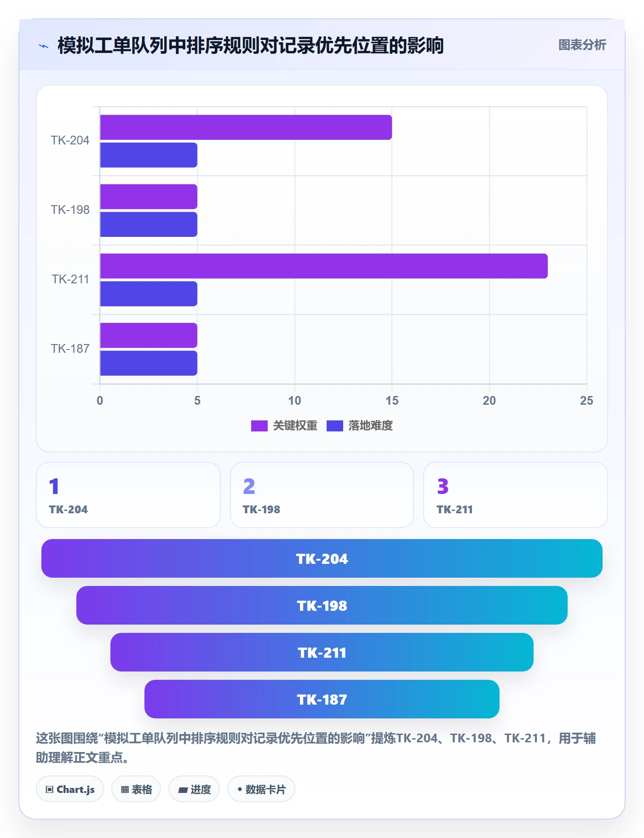Viewport: 644px width, 838px height.
Task: Click the blue 落地难度 bar for TK-187
Action: click(149, 363)
